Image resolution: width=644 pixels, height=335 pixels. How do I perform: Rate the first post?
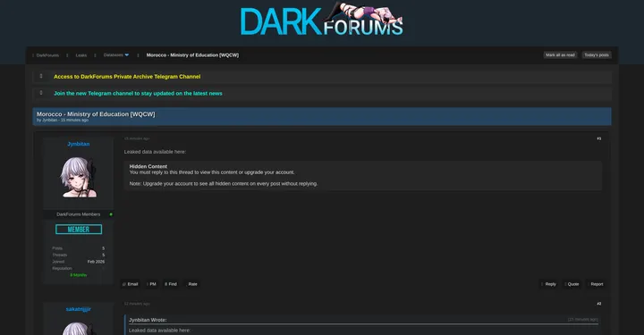point(191,284)
